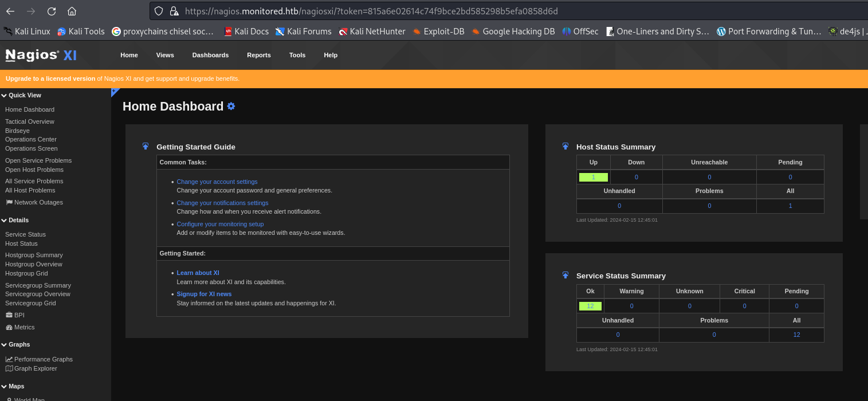The width and height of the screenshot is (868, 401).
Task: Open All Host Problems in sidebar
Action: pos(30,190)
